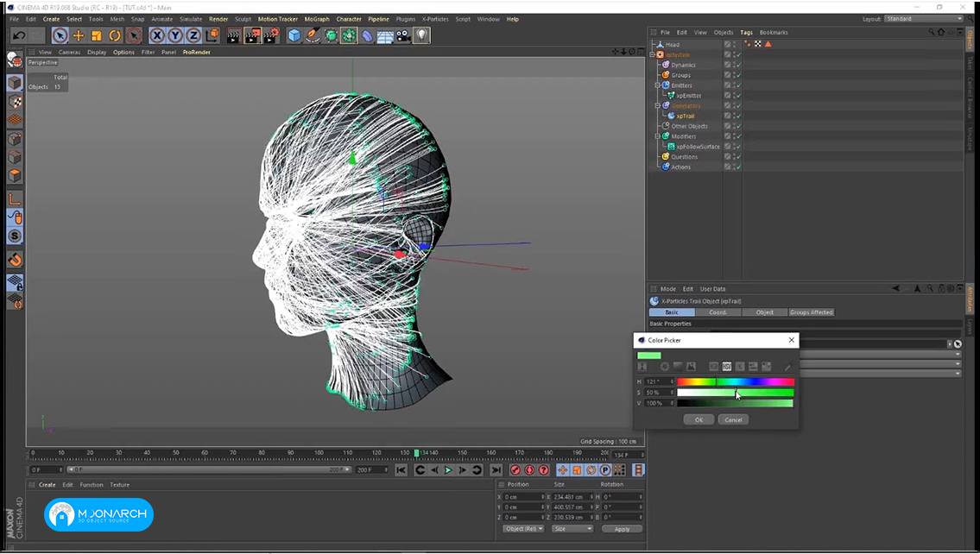Open the X-Particles menu
Image resolution: width=980 pixels, height=554 pixels.
coord(435,19)
